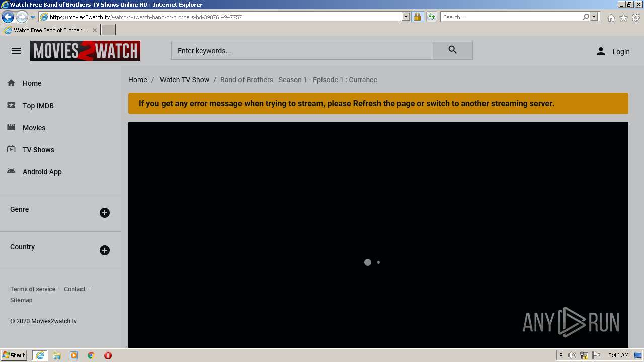Click the Country label
The image size is (644, 362).
point(22,247)
